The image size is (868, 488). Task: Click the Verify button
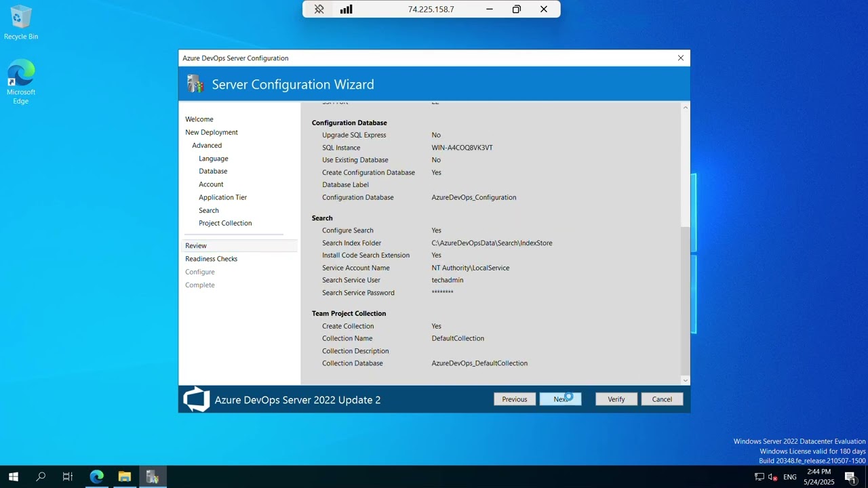tap(616, 399)
